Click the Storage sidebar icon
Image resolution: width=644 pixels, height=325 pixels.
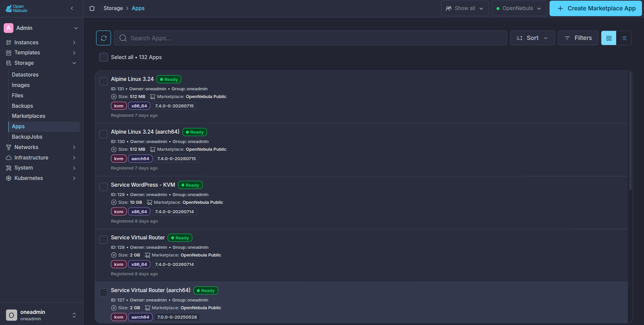point(9,63)
